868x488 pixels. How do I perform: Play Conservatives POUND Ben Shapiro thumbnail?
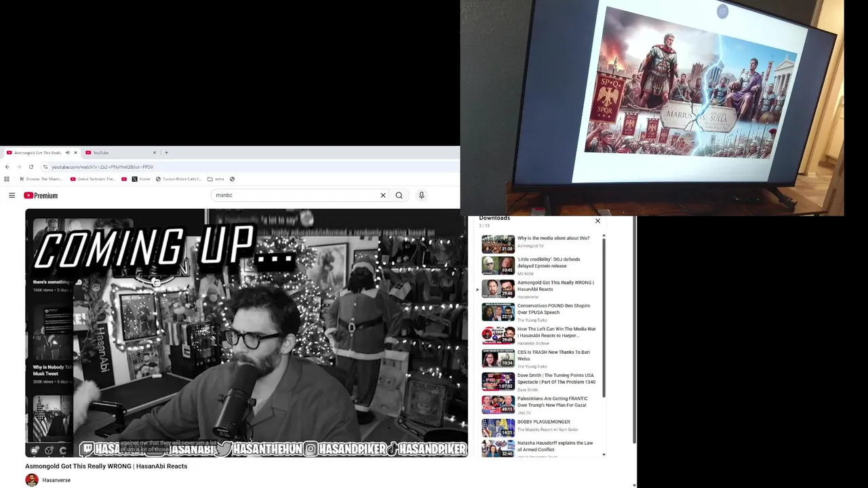click(498, 312)
